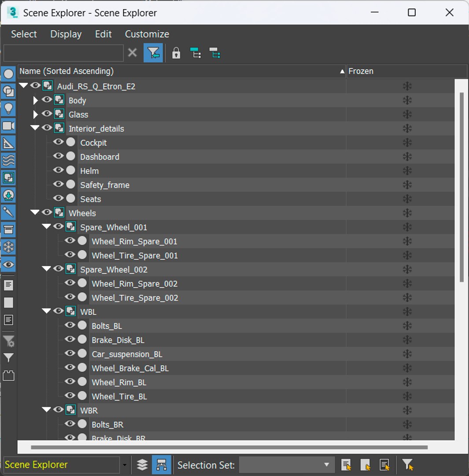The height and width of the screenshot is (476, 469).
Task: Click the Scene Explorer name field
Action: [x=61, y=465]
